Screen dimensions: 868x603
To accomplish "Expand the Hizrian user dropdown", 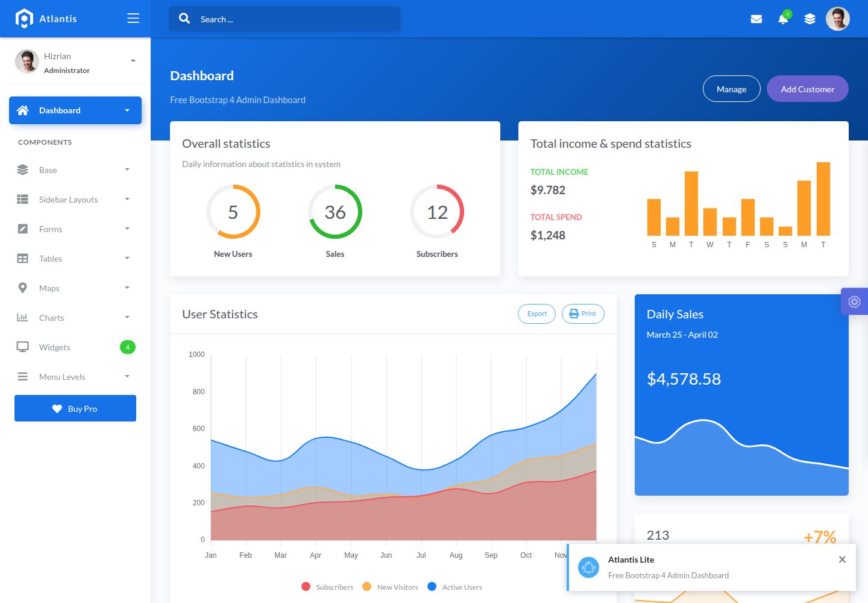I will [x=133, y=61].
